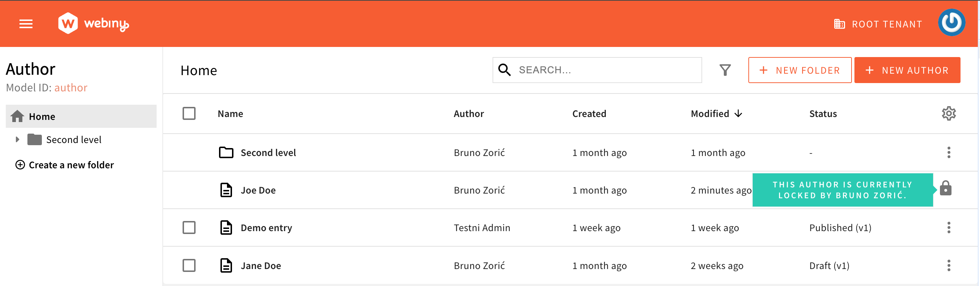Select the Demo entry row checkbox
Screen dimensions: 980x286
(x=189, y=228)
